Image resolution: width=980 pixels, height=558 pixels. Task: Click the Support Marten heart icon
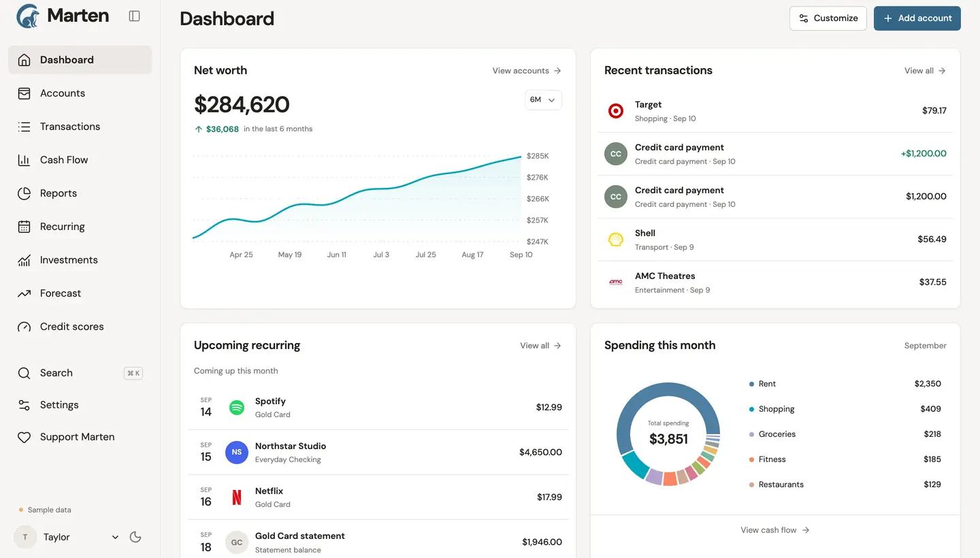24,437
